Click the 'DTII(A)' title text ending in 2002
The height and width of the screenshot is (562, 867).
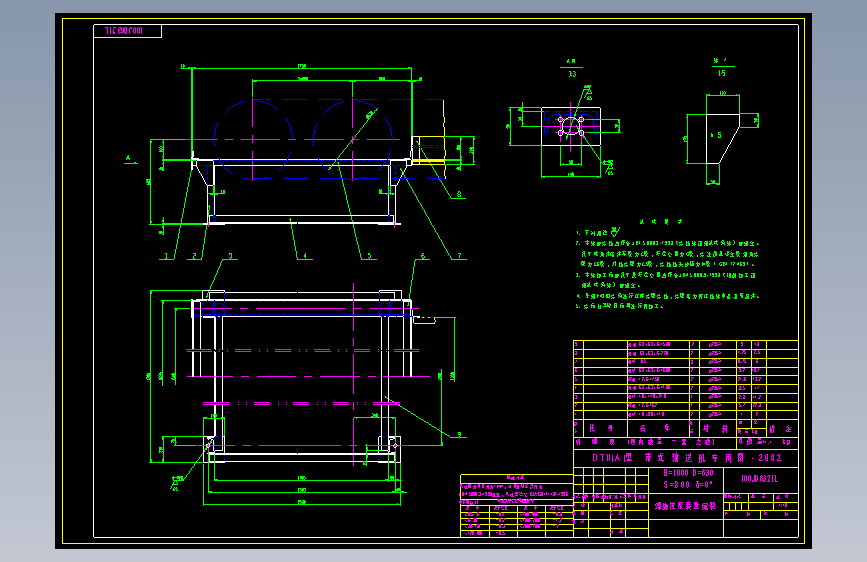[x=687, y=458]
